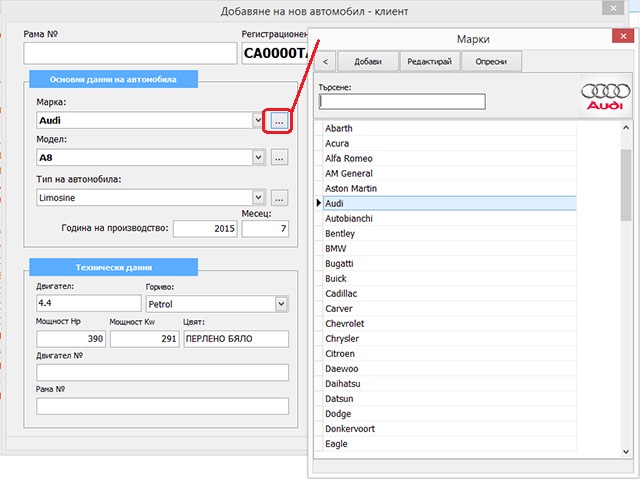Screen dimensions: 640x482
Task: Select Daihatsu in the brands list
Action: [450, 384]
